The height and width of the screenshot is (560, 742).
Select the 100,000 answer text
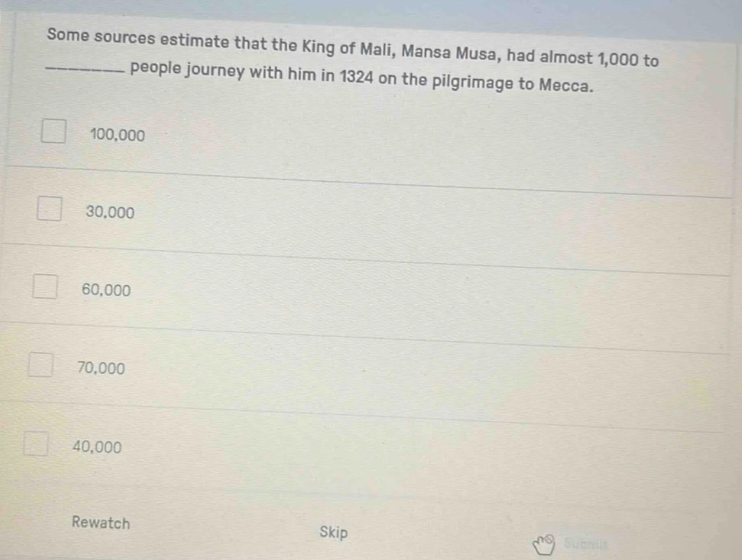[117, 134]
